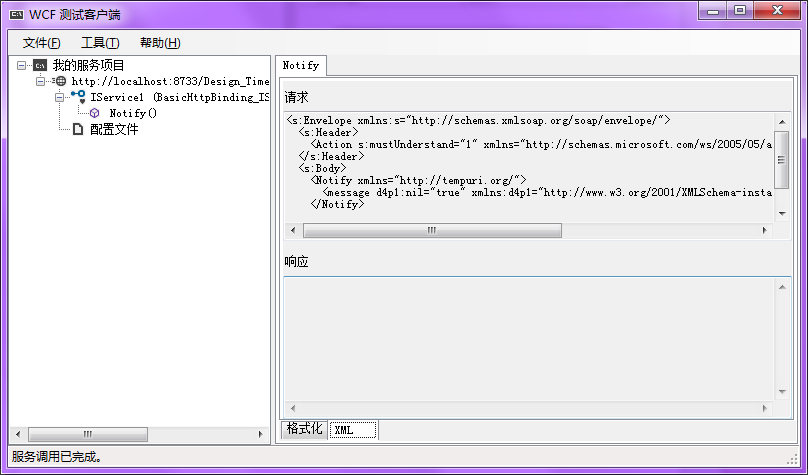Click the 请求 section label

[296, 97]
